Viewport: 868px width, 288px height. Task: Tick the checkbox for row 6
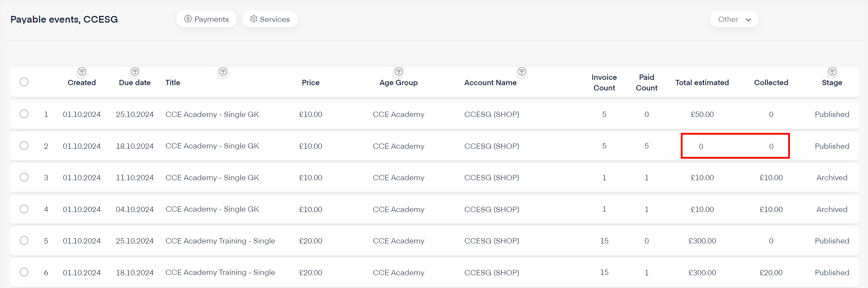click(x=24, y=272)
